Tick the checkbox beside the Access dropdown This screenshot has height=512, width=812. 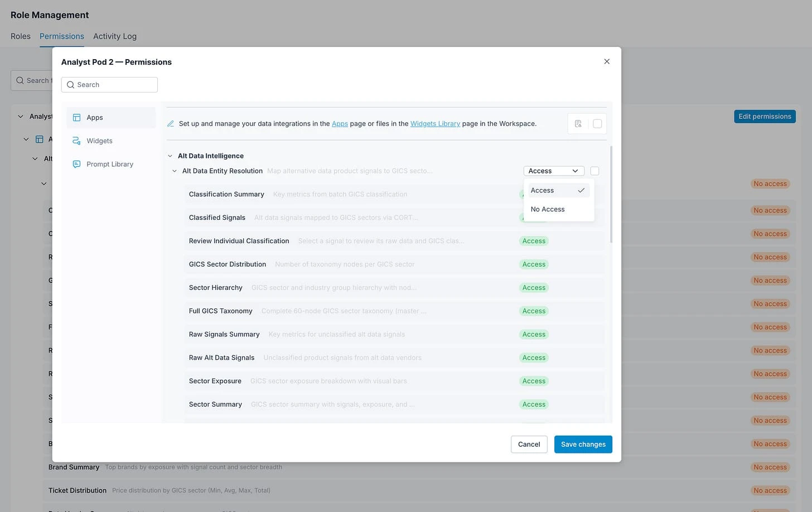click(x=594, y=171)
